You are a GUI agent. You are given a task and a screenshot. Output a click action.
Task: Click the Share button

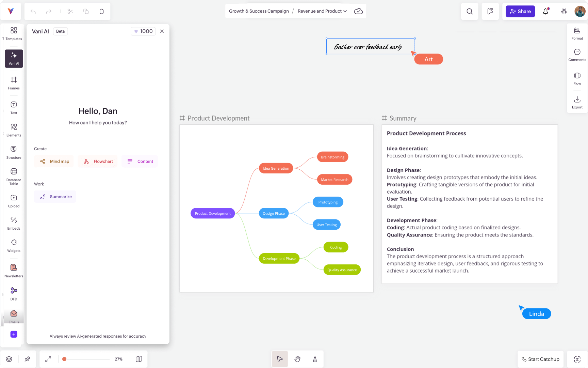[520, 11]
